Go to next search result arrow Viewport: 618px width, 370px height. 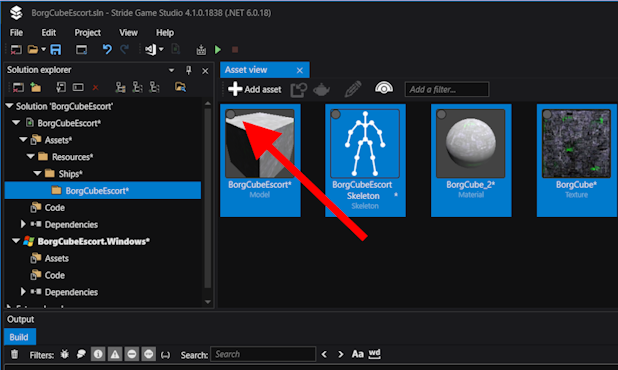point(341,354)
